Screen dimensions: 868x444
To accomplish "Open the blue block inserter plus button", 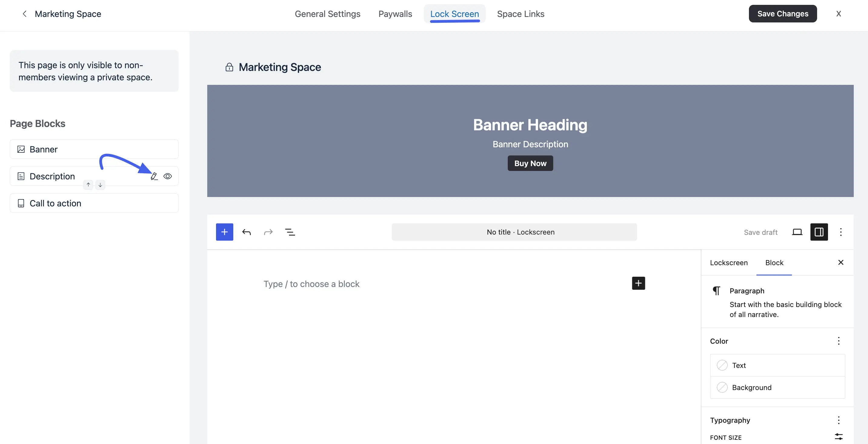I will (224, 232).
